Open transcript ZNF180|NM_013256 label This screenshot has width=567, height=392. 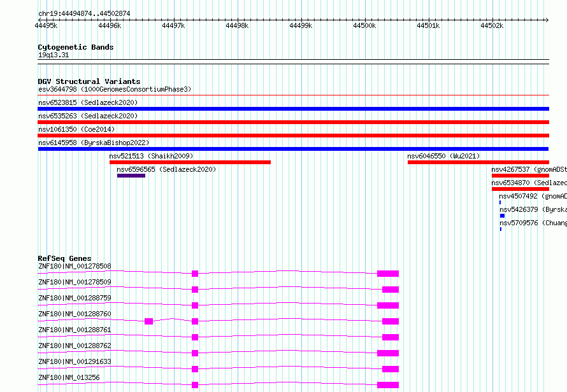coord(69,377)
